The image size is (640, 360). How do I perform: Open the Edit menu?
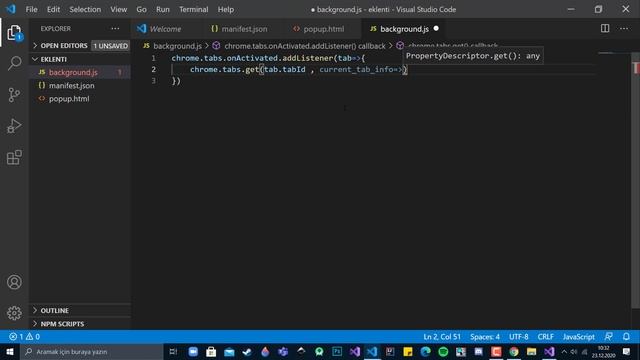53,9
